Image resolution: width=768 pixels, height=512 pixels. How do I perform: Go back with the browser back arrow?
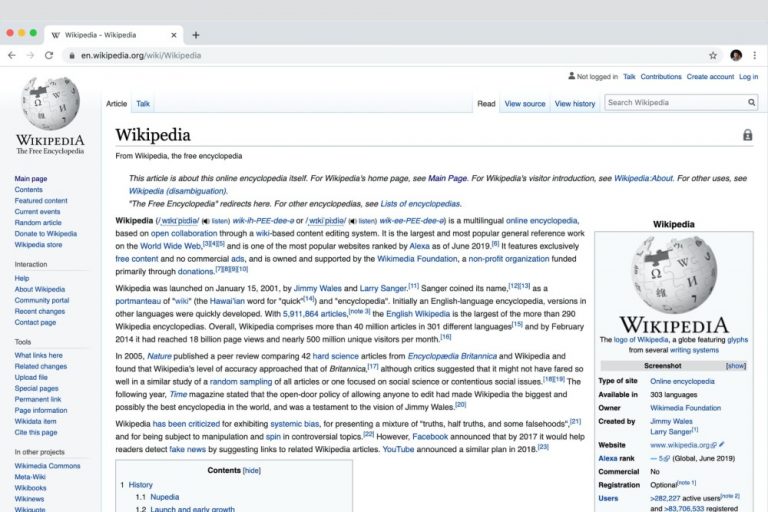tap(12, 55)
